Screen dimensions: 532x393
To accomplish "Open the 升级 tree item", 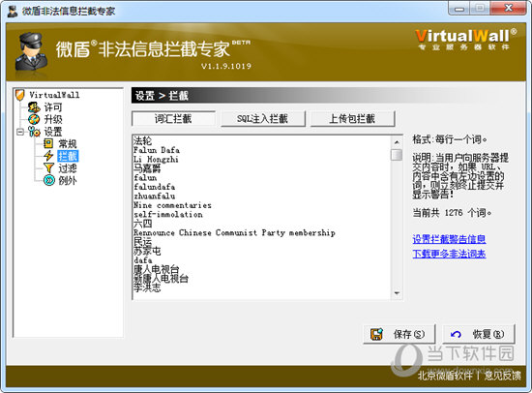I will (53, 120).
